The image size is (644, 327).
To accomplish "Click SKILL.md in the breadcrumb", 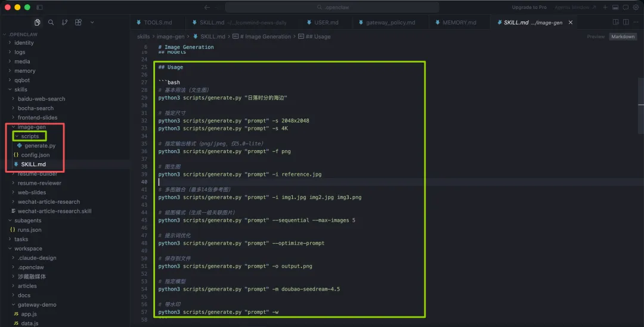I will tap(212, 36).
